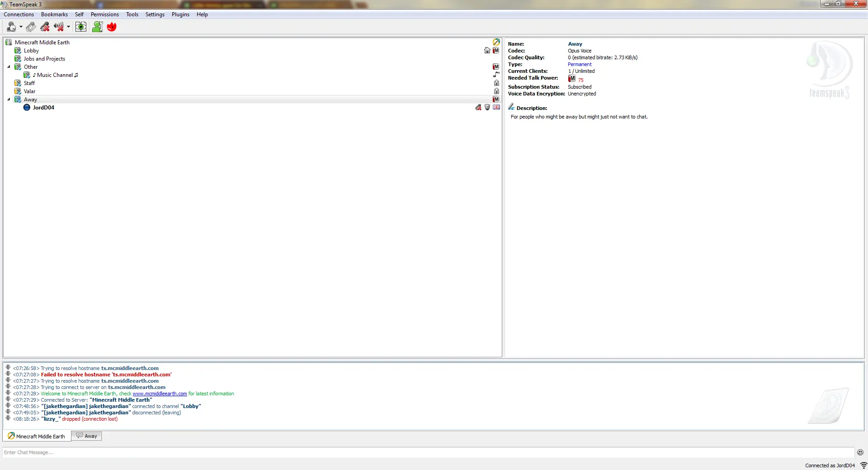Switch to Away channel chat tab

[87, 436]
